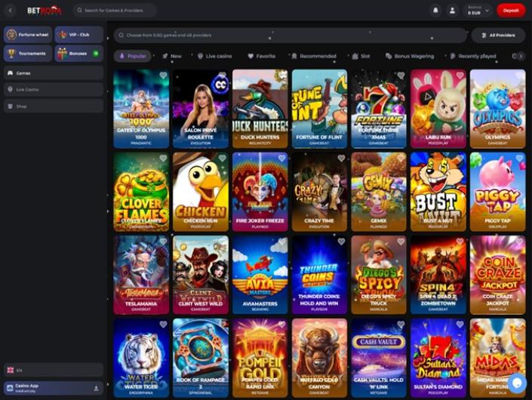
Task: Click the notifications bell icon
Action: click(435, 11)
